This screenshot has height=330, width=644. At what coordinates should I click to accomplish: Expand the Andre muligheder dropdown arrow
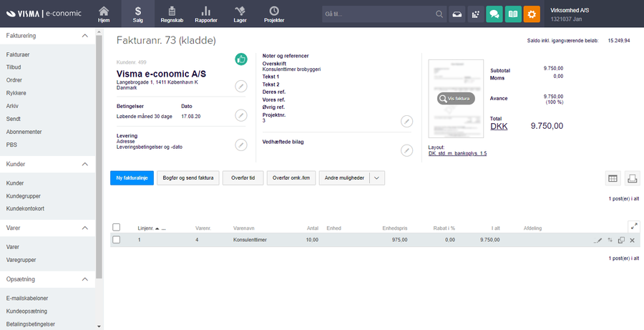(378, 178)
